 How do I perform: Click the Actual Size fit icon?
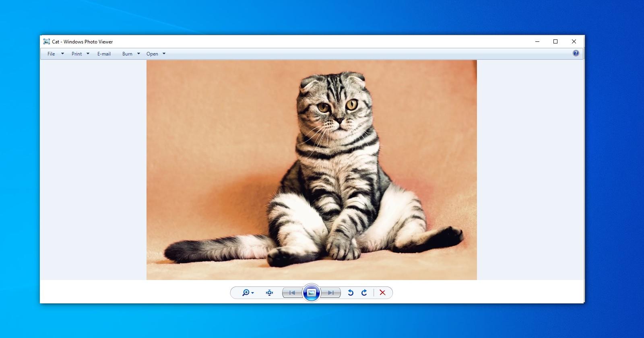[x=269, y=293]
